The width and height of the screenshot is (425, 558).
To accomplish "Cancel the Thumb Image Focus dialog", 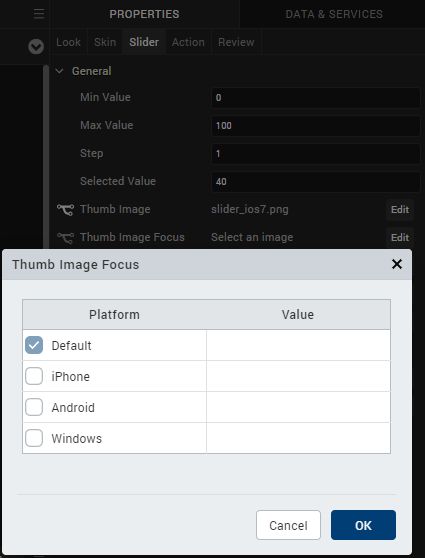I will [288, 525].
